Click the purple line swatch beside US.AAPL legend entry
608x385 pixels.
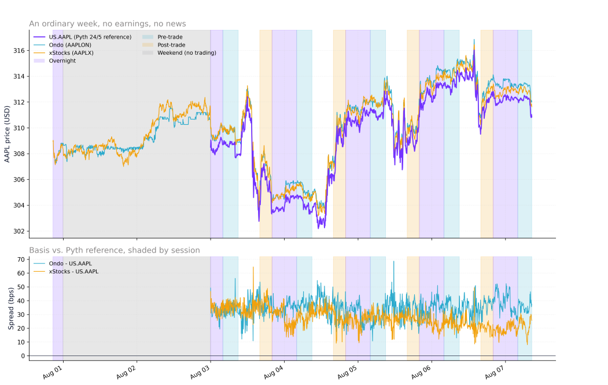point(40,37)
